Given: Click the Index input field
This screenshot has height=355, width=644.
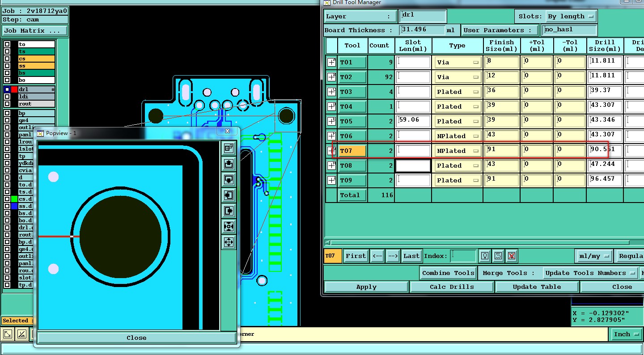Looking at the screenshot, I should pyautogui.click(x=463, y=256).
